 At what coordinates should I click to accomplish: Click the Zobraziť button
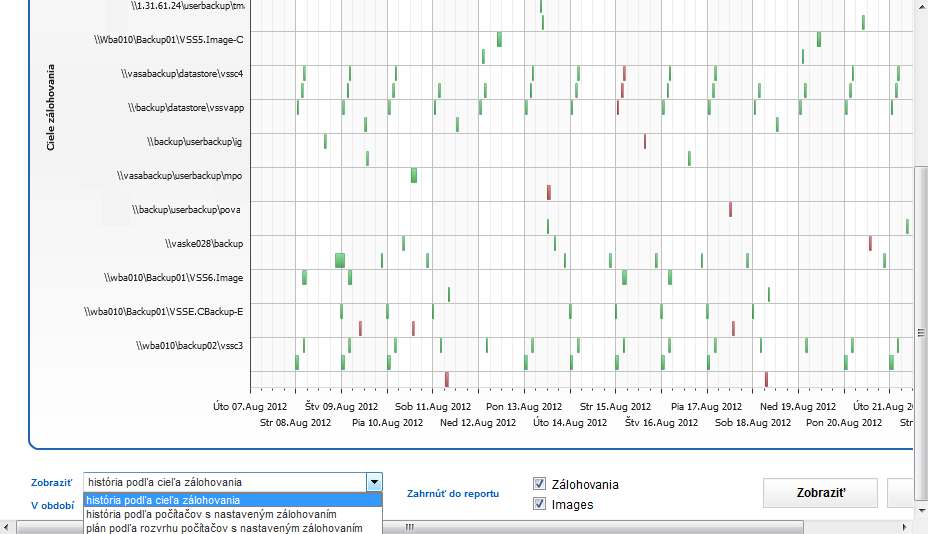pyautogui.click(x=820, y=493)
